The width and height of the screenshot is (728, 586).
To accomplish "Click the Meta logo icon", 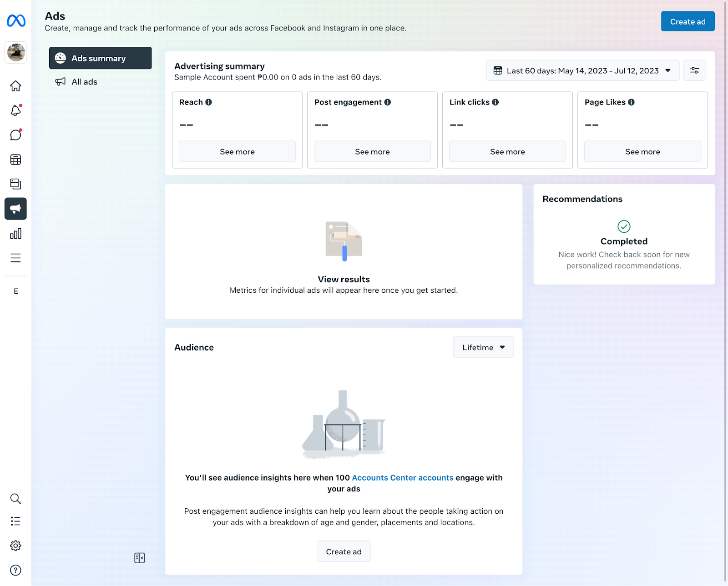I will (x=16, y=21).
